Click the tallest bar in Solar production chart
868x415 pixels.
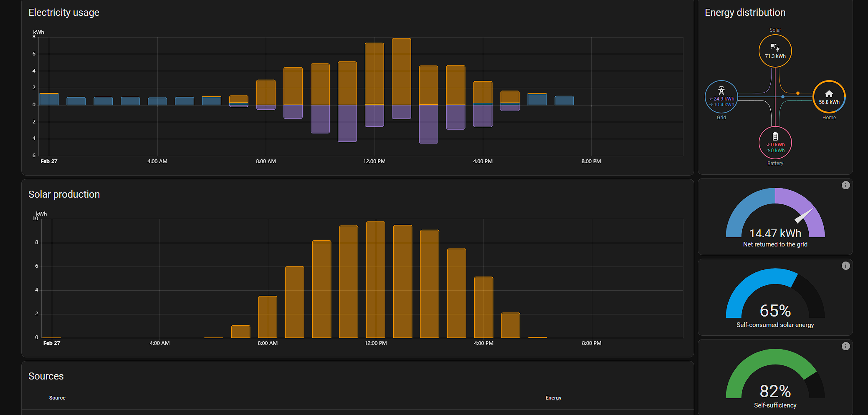375,279
